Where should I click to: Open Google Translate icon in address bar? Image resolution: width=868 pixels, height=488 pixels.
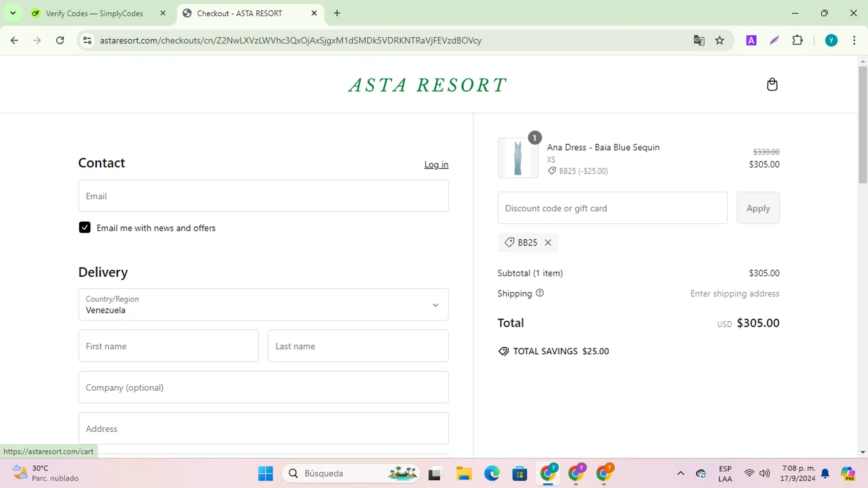click(x=699, y=41)
